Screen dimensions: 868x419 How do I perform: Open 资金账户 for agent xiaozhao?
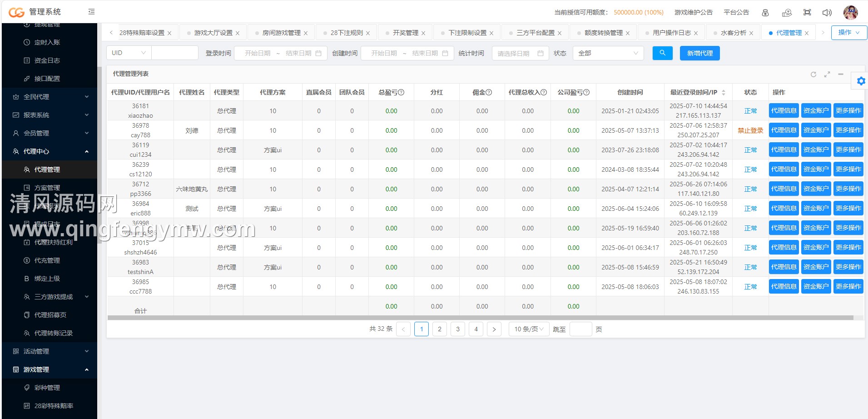pos(816,110)
